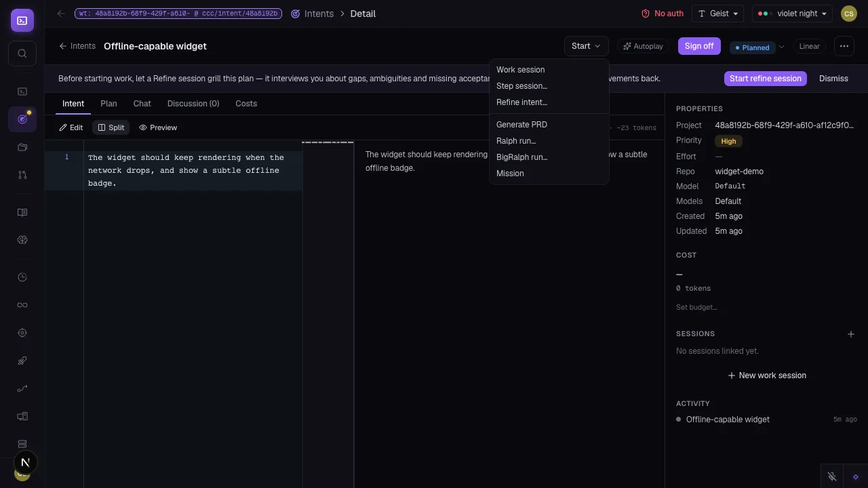
Task: Click the purple terminal app logo
Action: [22, 20]
